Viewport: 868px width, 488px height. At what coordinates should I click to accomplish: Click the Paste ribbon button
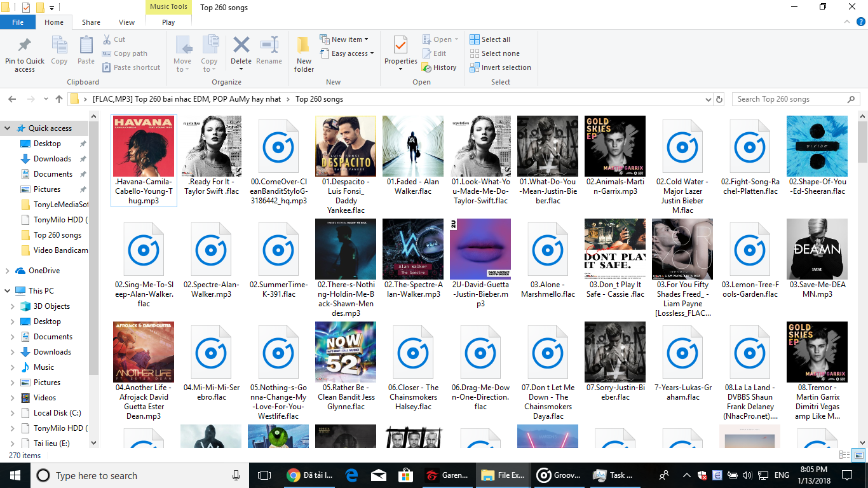tap(86, 51)
